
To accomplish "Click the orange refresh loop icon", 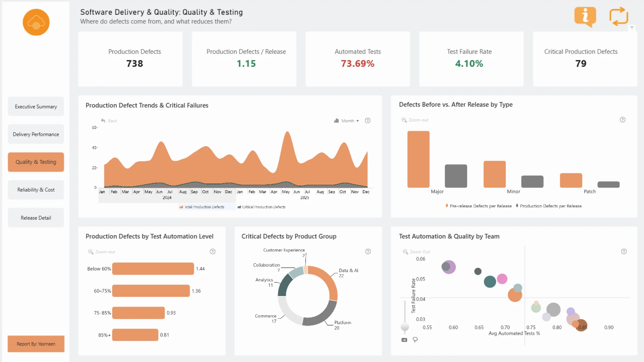I will coord(619,16).
